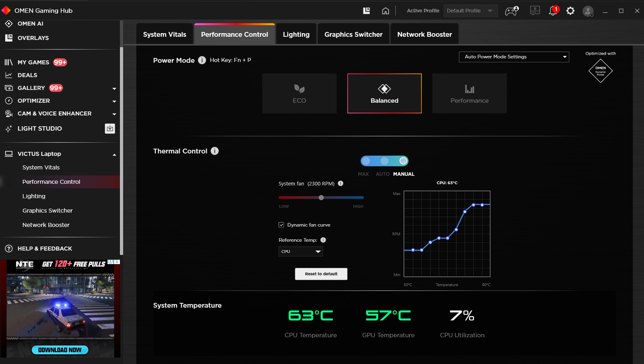Set thermal control to MAX

365,161
